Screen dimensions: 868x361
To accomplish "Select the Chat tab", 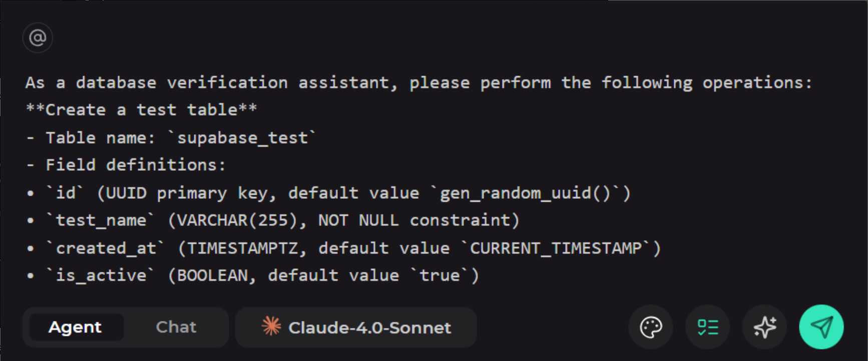I will 176,327.
